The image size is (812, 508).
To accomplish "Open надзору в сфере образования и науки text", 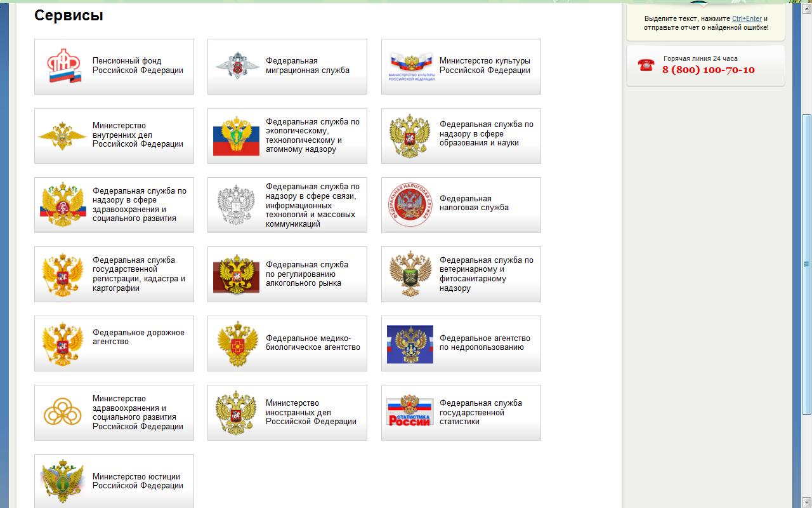I will coord(487,133).
